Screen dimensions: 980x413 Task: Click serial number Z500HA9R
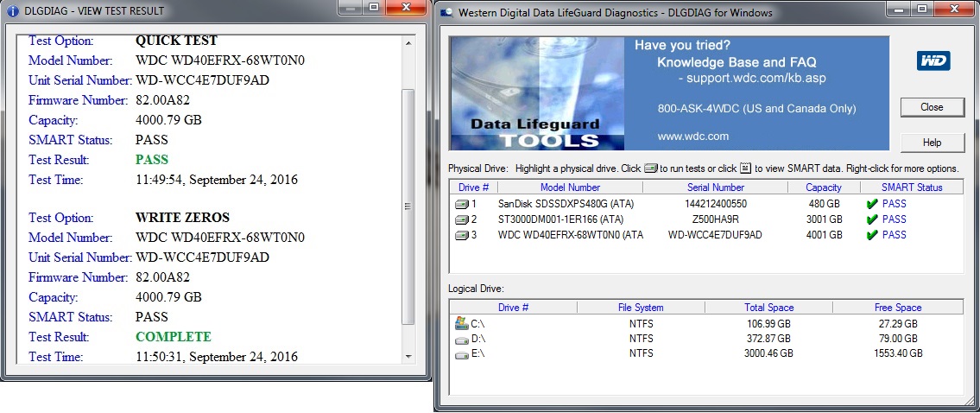coord(716,219)
